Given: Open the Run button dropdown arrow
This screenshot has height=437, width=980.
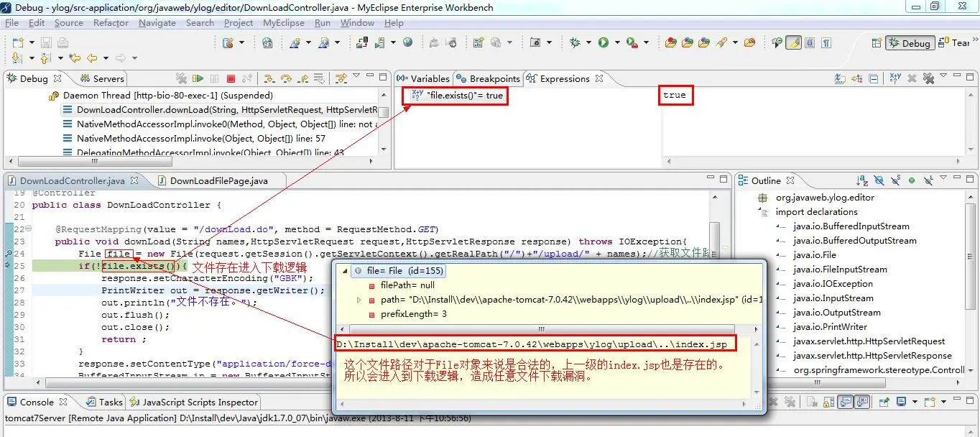Looking at the screenshot, I should [x=617, y=43].
